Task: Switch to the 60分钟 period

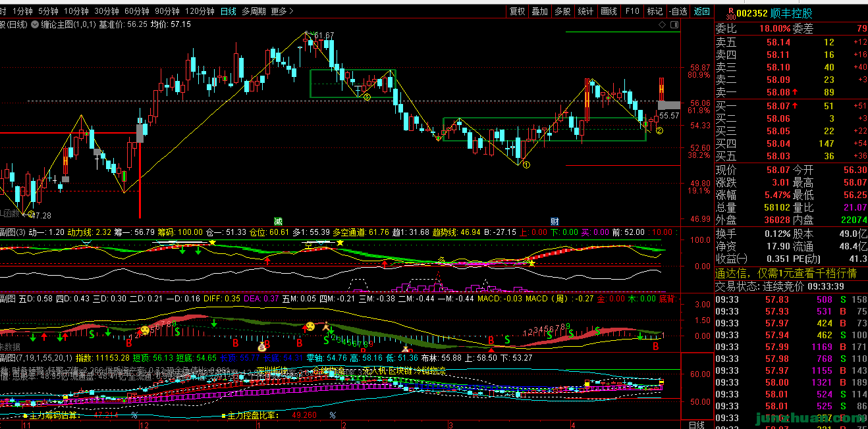Action: [x=137, y=11]
